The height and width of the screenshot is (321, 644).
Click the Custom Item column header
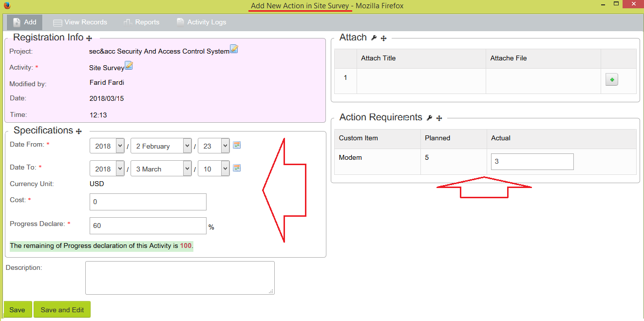[x=378, y=138]
